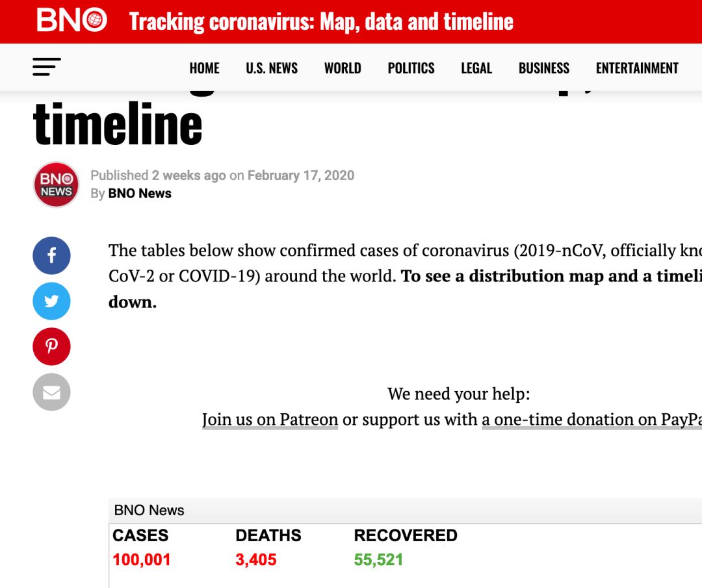Open the U.S. NEWS section
Image resolution: width=702 pixels, height=588 pixels.
(272, 68)
